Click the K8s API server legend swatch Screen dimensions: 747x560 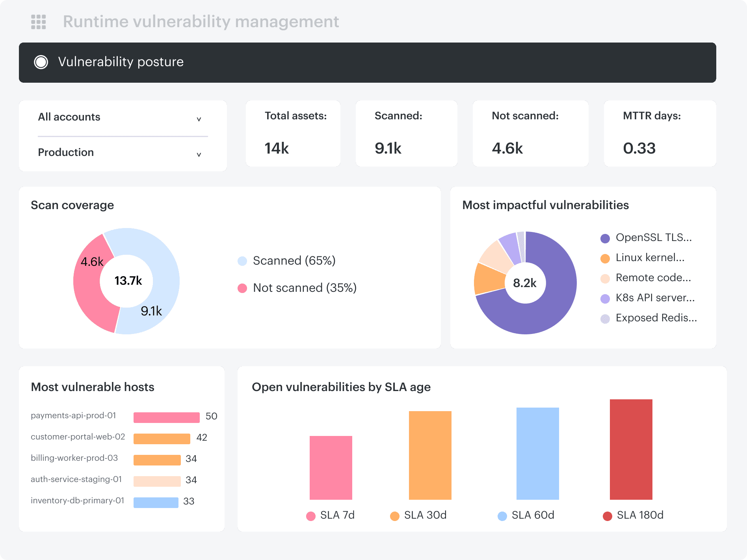[605, 299]
